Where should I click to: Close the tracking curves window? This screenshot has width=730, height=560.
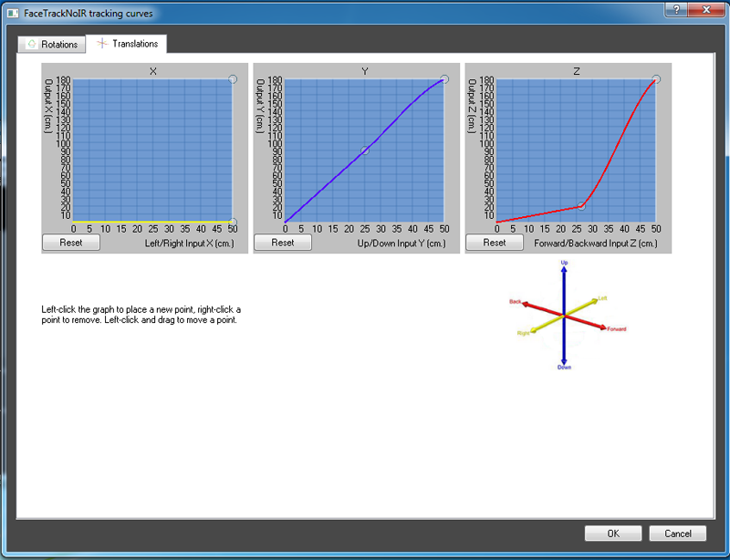pos(706,10)
